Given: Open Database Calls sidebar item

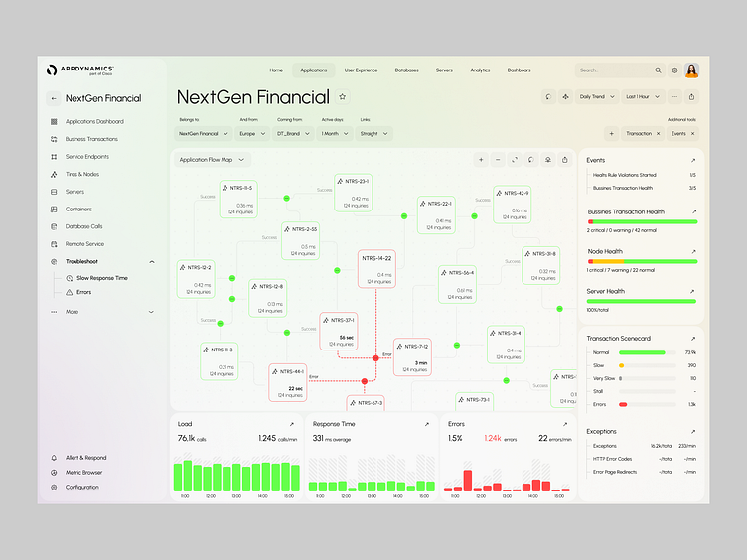Looking at the screenshot, I should pos(83,226).
